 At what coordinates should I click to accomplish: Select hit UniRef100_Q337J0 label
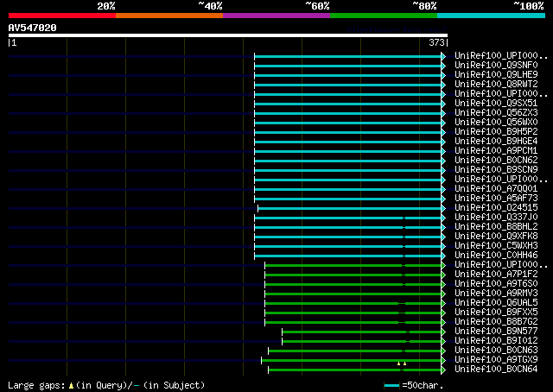(496, 218)
